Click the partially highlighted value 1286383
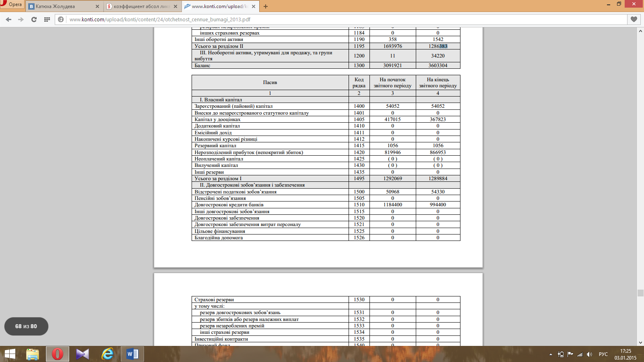The image size is (644, 362). pyautogui.click(x=438, y=46)
